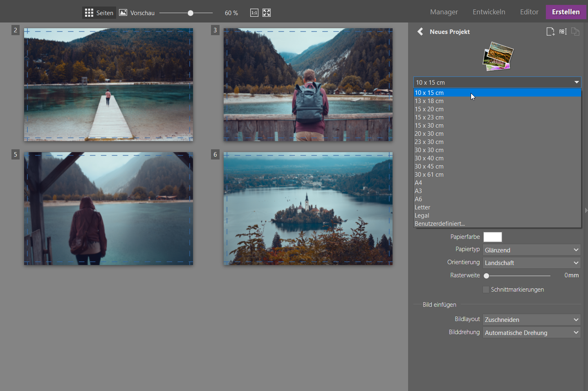The image size is (588, 391).
Task: Click the photo stack project icon
Action: [498, 56]
